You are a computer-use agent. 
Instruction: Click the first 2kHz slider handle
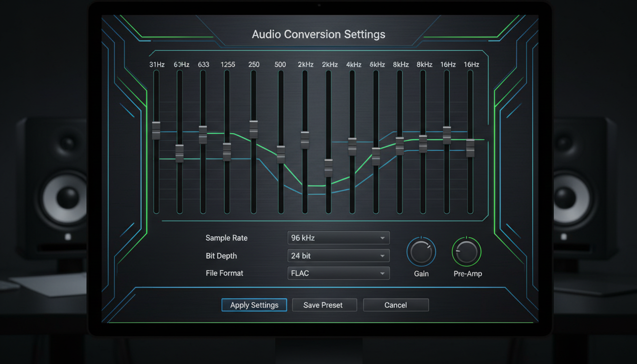coord(305,140)
